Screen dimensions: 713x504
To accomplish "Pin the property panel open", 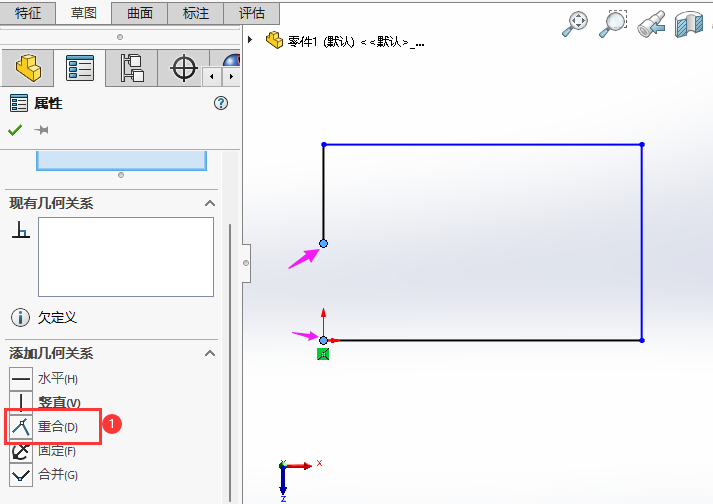I will (41, 131).
